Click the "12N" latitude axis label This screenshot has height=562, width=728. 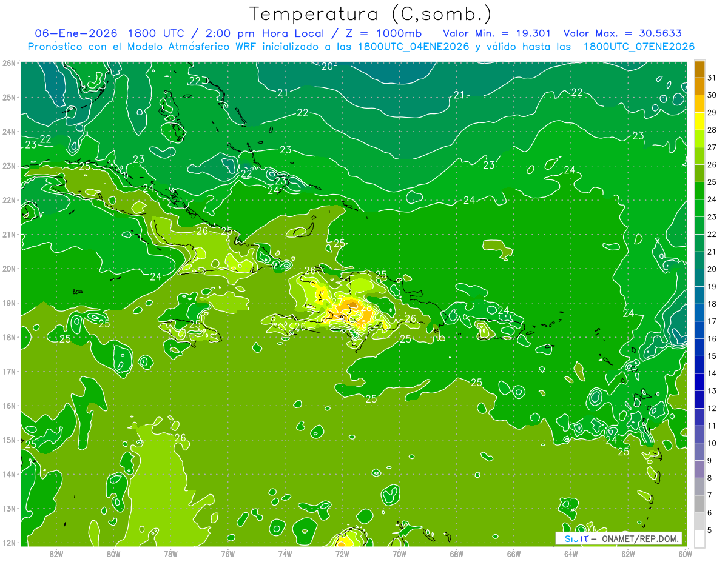click(x=9, y=543)
